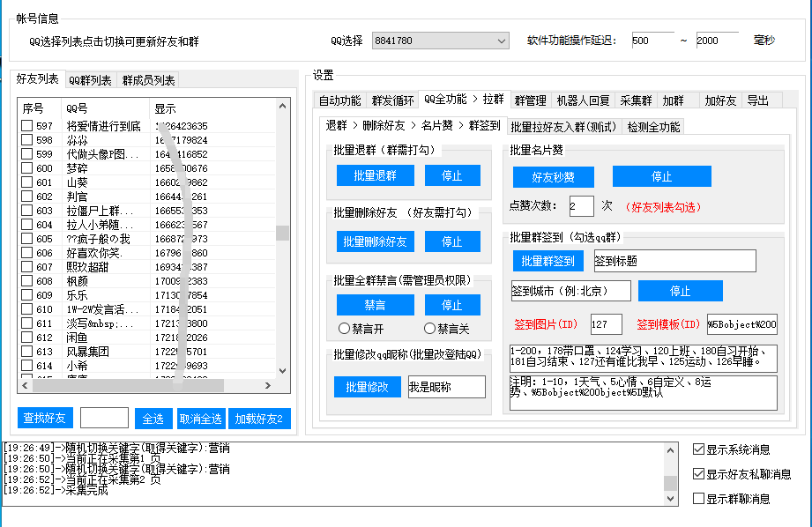Open the 机器人回复 tab
The width and height of the screenshot is (812, 527).
point(583,100)
